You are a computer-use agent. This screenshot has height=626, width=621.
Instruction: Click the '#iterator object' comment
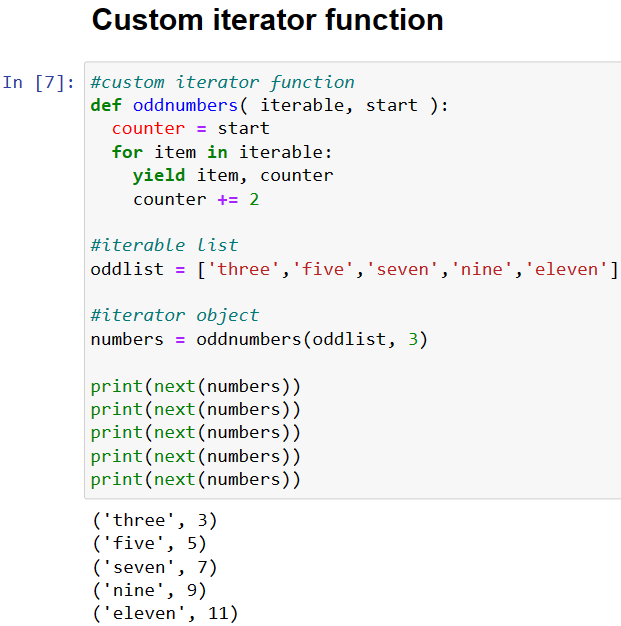175,315
